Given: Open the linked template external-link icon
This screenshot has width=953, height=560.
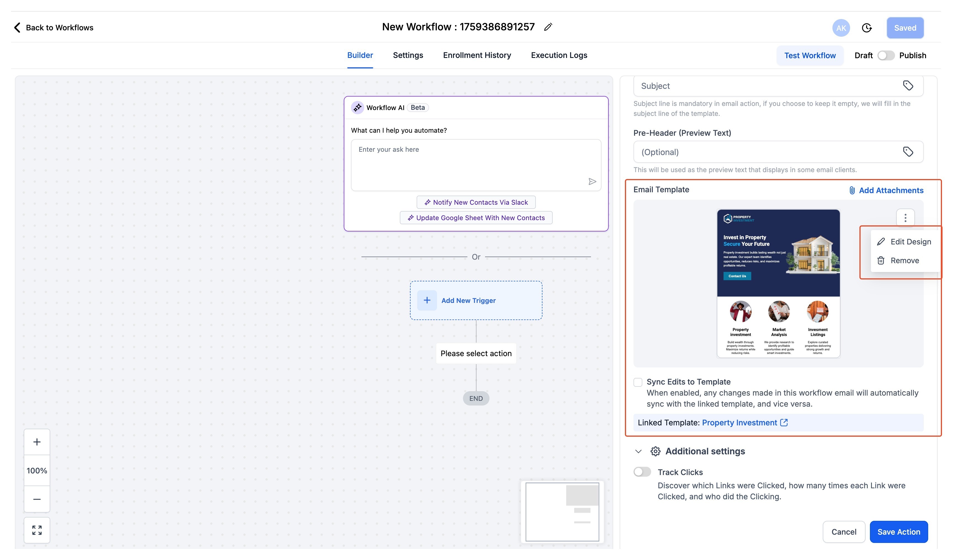Looking at the screenshot, I should pyautogui.click(x=784, y=422).
